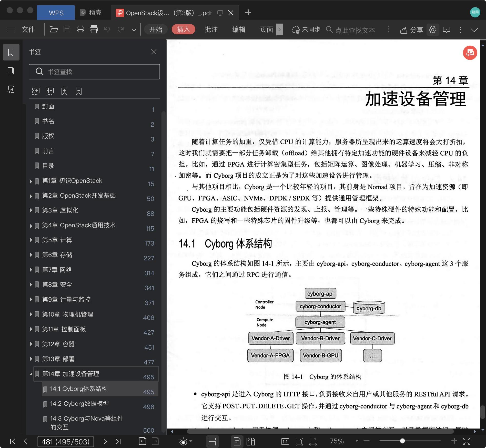Expand the 第13章 部署 bookmark
This screenshot has width=486, height=448.
pos(31,359)
